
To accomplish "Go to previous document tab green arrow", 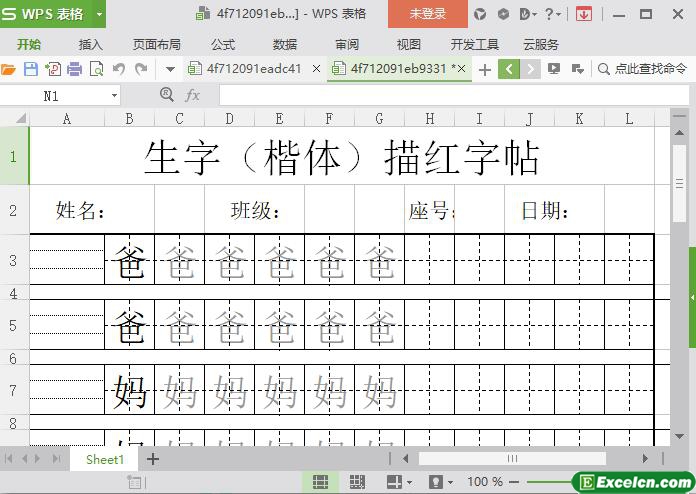I will [509, 69].
